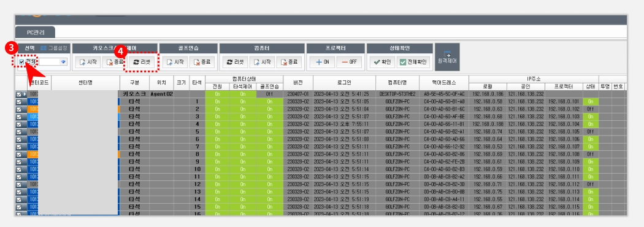Click the 타석 column header

[197, 83]
